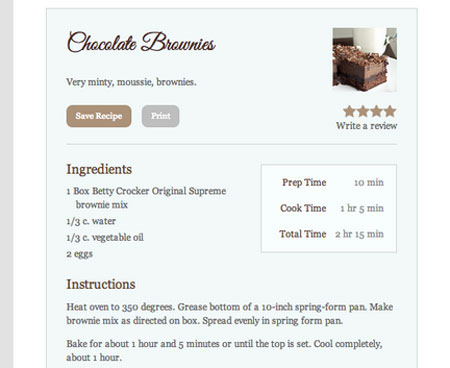Click the 1/3 c. water ingredient
The height and width of the screenshot is (368, 450).
coord(91,221)
